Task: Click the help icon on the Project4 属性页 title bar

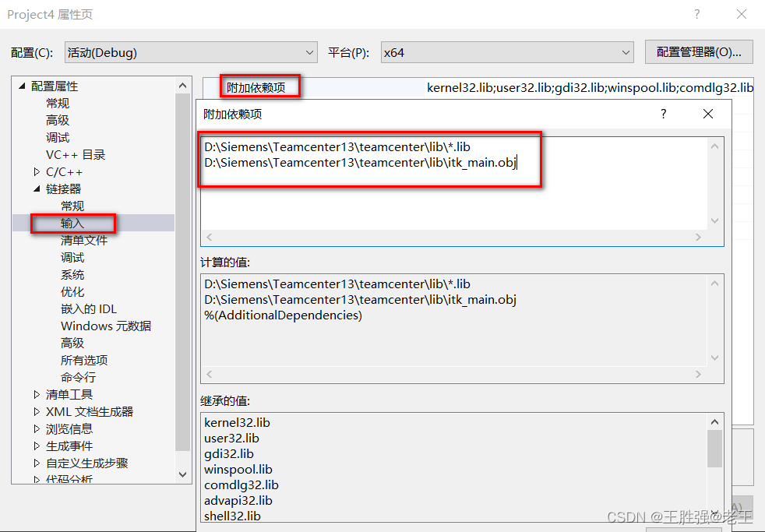Action: tap(697, 14)
